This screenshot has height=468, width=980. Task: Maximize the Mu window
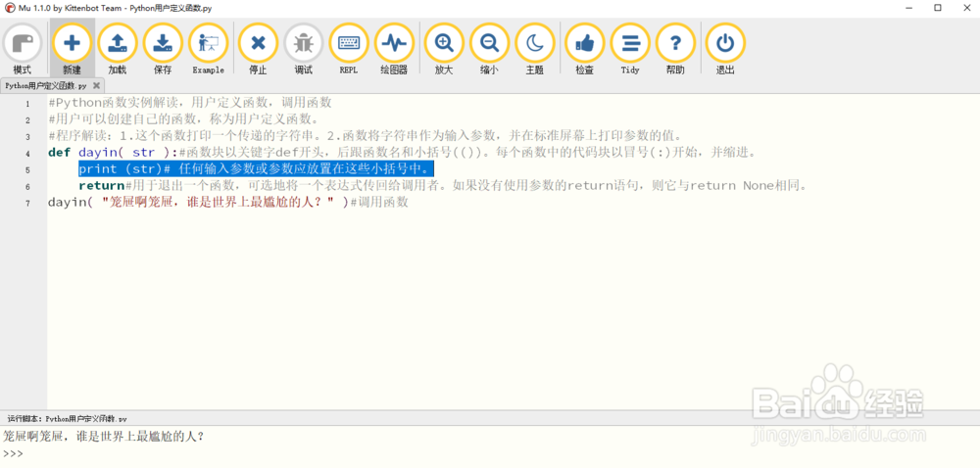[938, 8]
